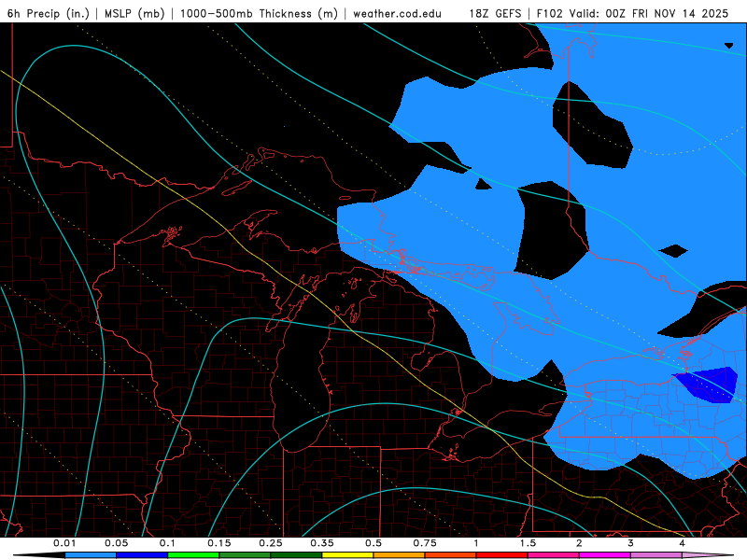The image size is (747, 560).
Task: Click the yellow 0.5 legend swatch
Action: (x=347, y=555)
